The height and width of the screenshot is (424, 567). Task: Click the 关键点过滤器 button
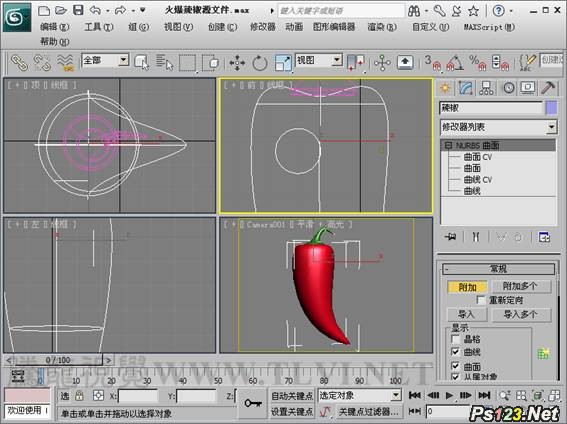368,411
